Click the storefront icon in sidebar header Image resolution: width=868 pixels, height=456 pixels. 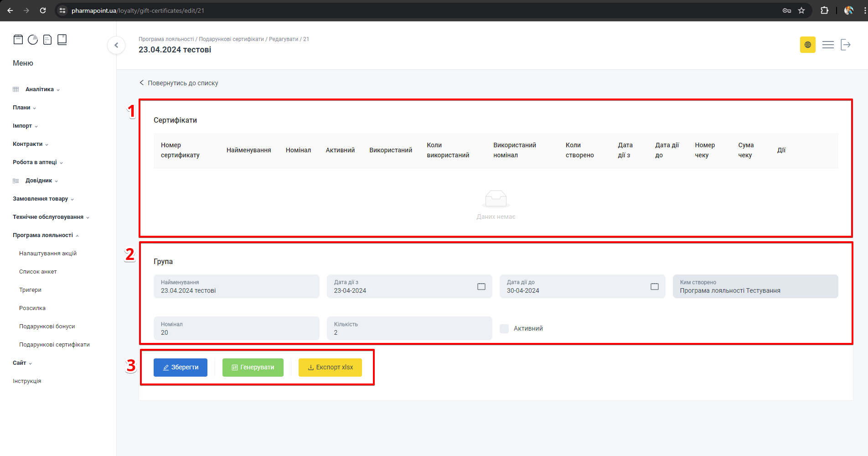click(18, 40)
